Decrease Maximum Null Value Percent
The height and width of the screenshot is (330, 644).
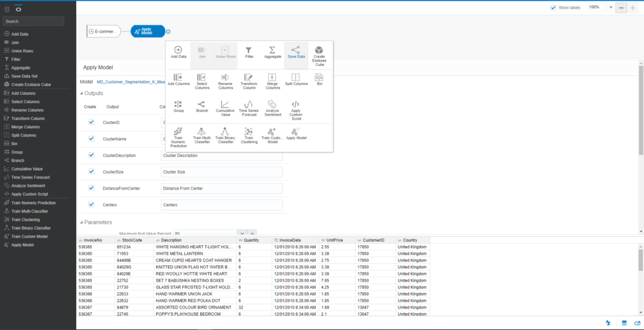(243, 233)
